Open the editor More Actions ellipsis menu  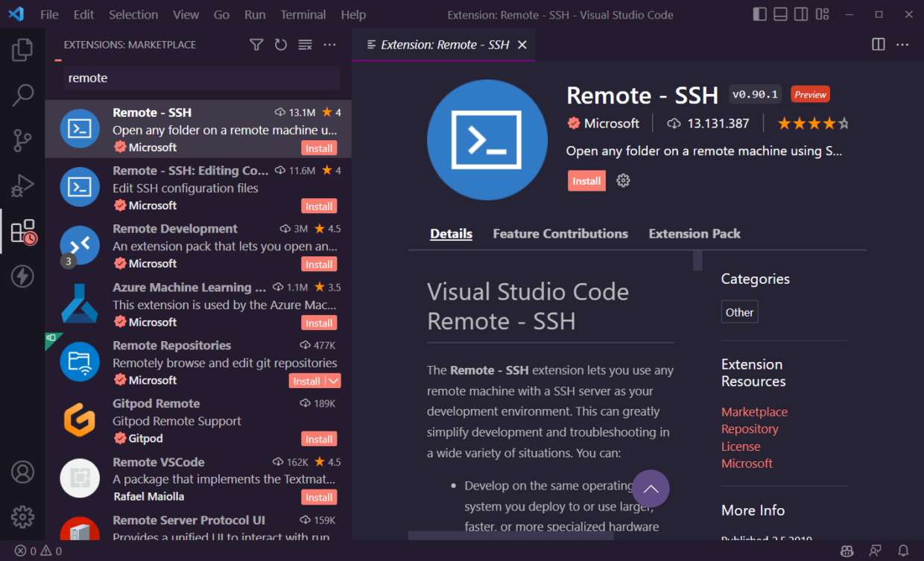[x=902, y=45]
